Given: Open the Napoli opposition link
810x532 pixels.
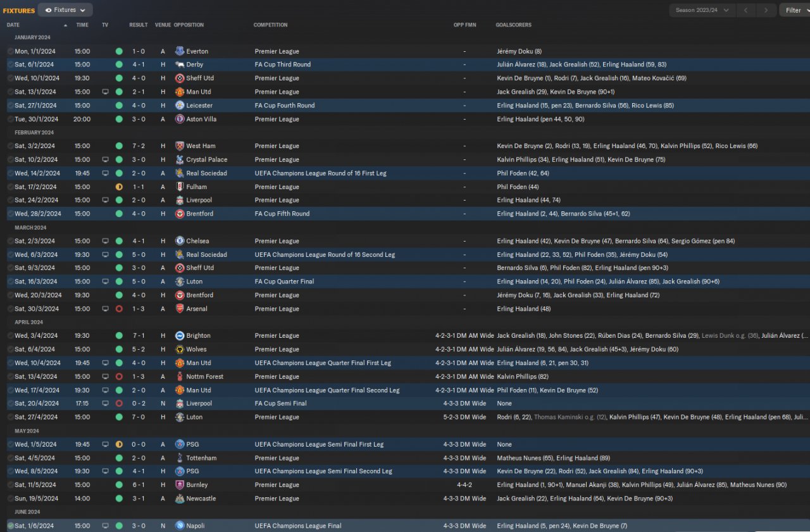Looking at the screenshot, I should 196,526.
